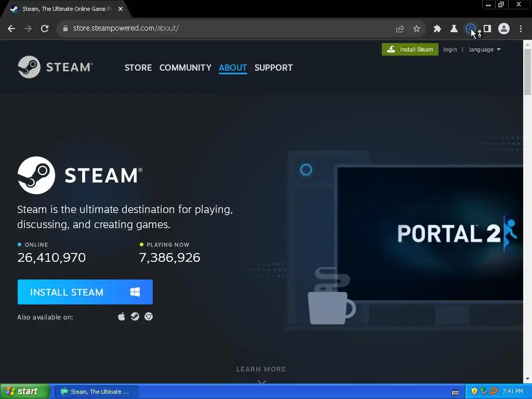Click the blue INSTALL STEAM button
The width and height of the screenshot is (532, 399).
[x=85, y=292]
